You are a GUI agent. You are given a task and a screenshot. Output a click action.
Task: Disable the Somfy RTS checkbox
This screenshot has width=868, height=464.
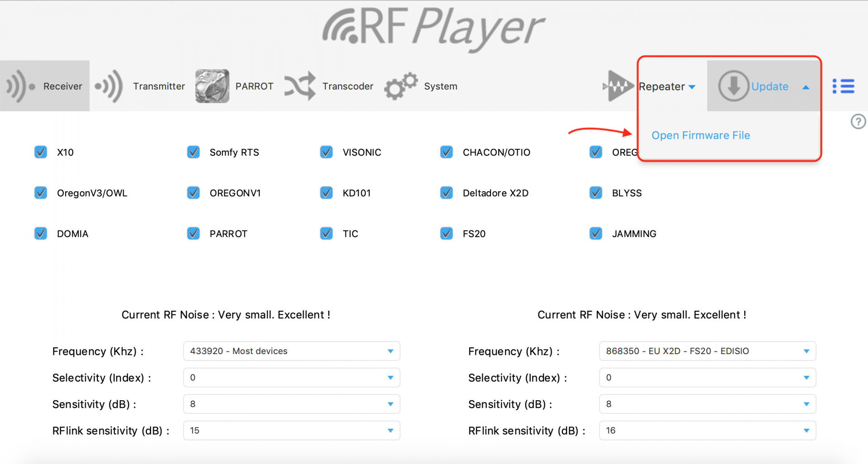pyautogui.click(x=193, y=152)
